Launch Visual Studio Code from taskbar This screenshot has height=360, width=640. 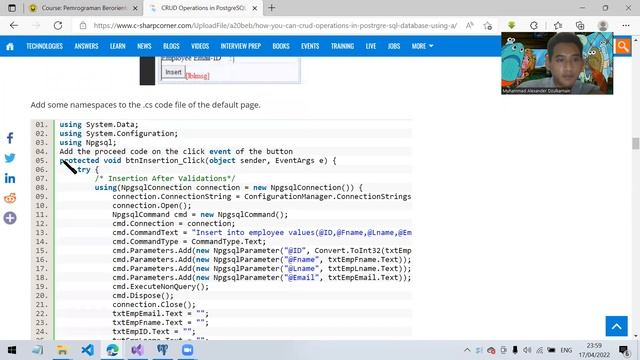(88, 350)
